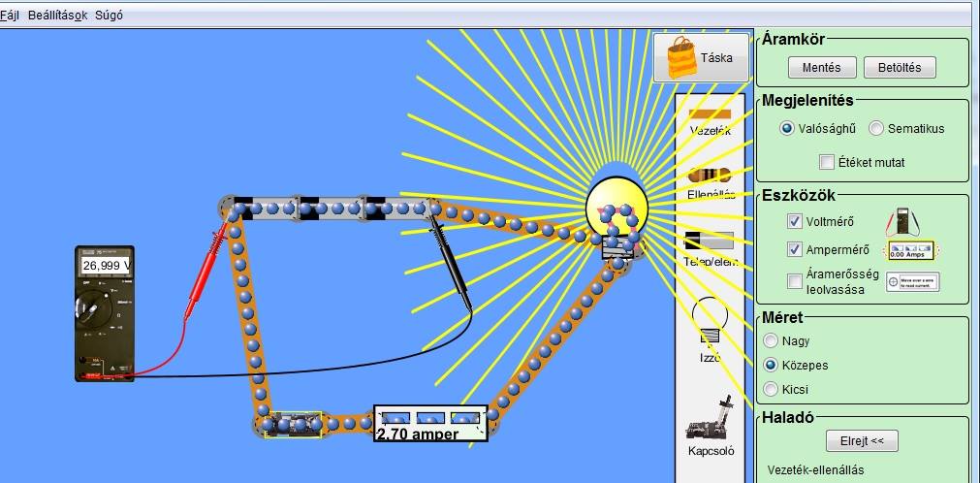Pick the Kapcsoló switch from the toolbox
The width and height of the screenshot is (980, 483).
coord(711,428)
